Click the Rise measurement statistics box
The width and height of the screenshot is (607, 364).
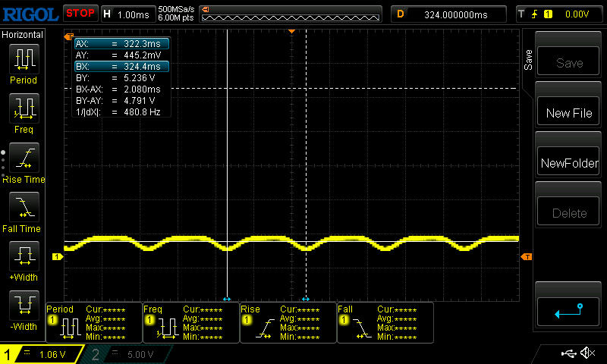tap(288, 322)
